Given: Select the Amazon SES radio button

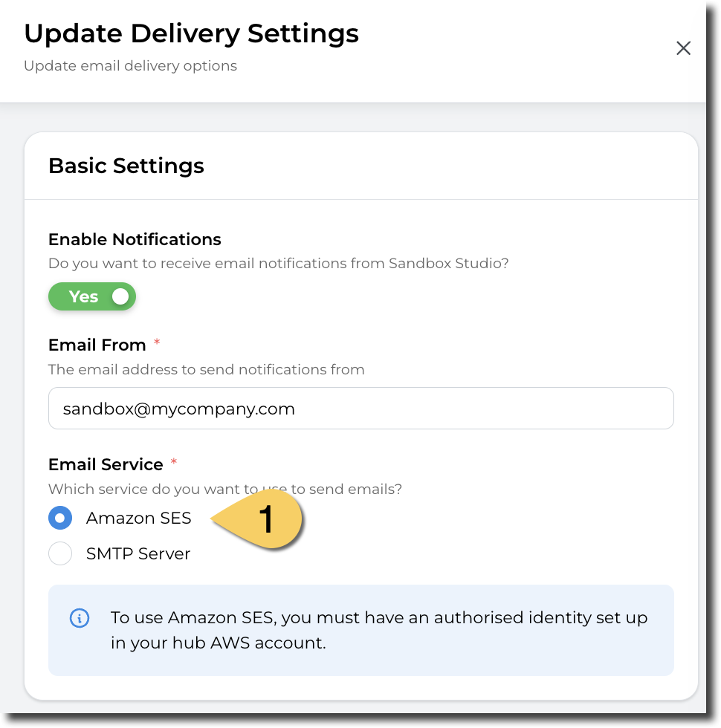Looking at the screenshot, I should click(60, 518).
